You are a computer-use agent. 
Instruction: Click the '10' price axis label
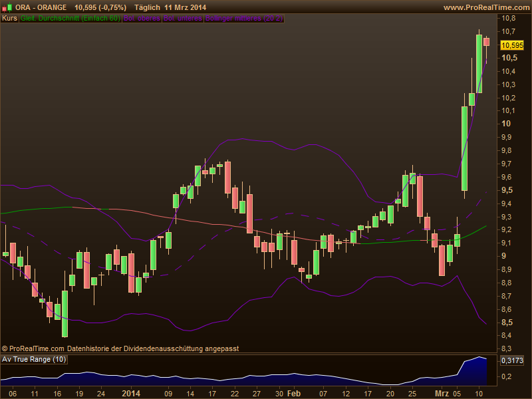(506, 124)
